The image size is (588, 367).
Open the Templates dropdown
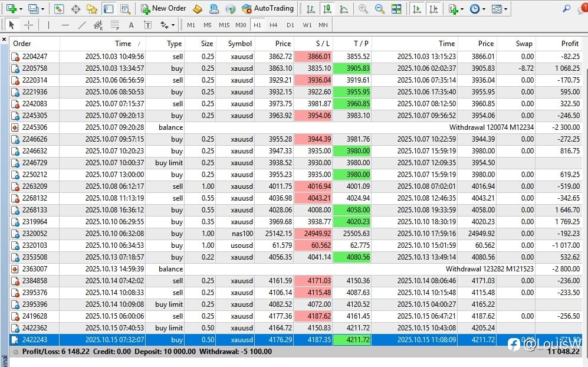[x=506, y=9]
